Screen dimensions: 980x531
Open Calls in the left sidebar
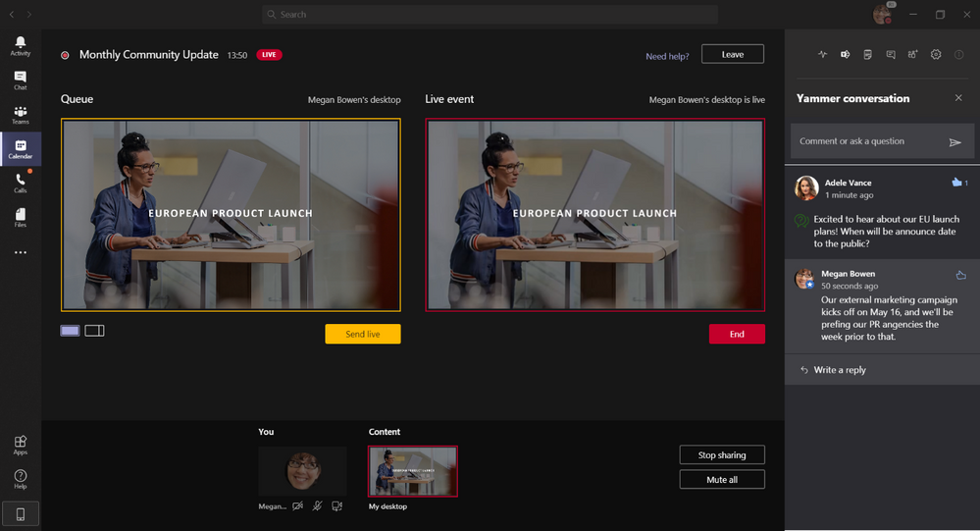click(20, 184)
